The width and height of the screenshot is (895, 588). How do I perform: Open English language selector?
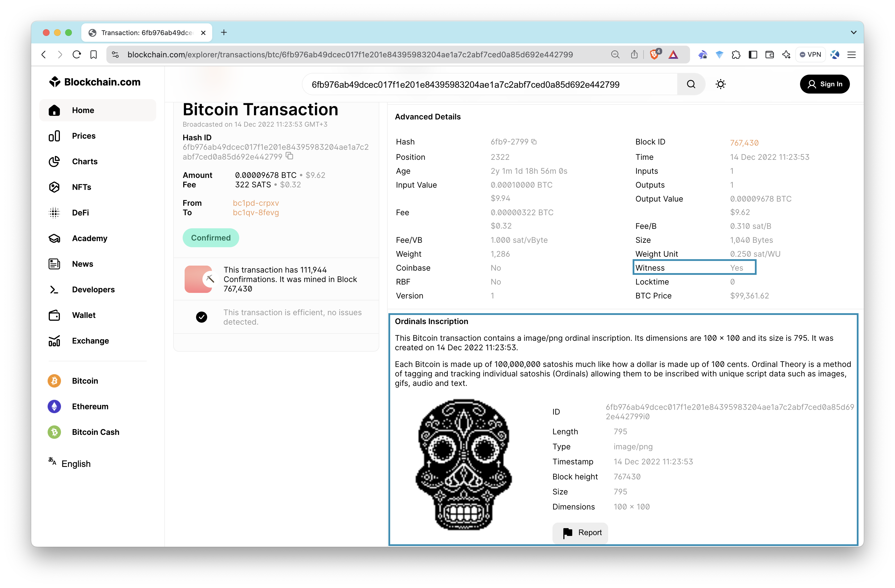pyautogui.click(x=75, y=464)
